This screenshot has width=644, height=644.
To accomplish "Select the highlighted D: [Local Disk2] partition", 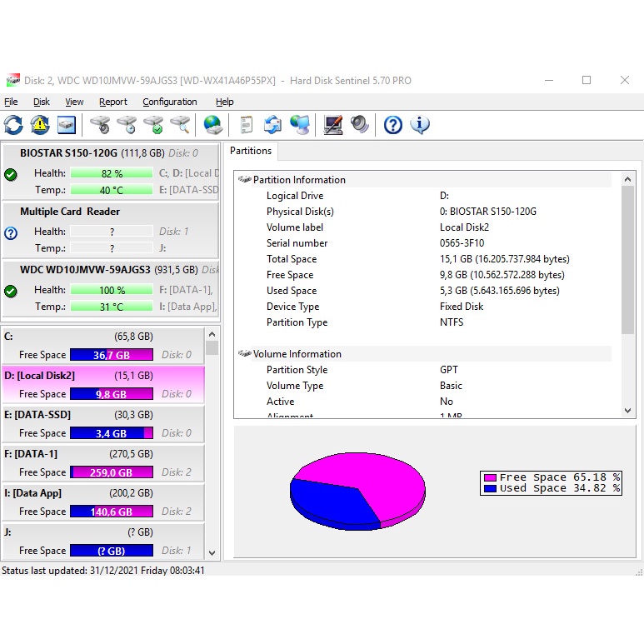I will click(103, 384).
